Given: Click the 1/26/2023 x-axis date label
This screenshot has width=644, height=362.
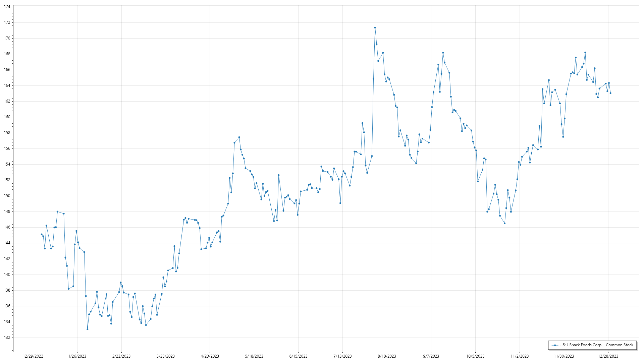Looking at the screenshot, I should click(x=77, y=356).
